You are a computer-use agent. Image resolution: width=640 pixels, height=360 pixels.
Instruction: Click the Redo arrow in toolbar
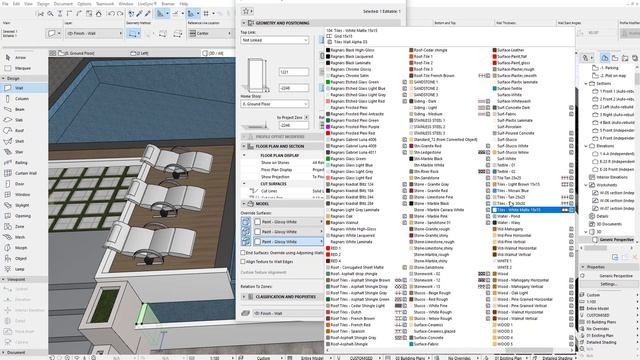[120, 13]
